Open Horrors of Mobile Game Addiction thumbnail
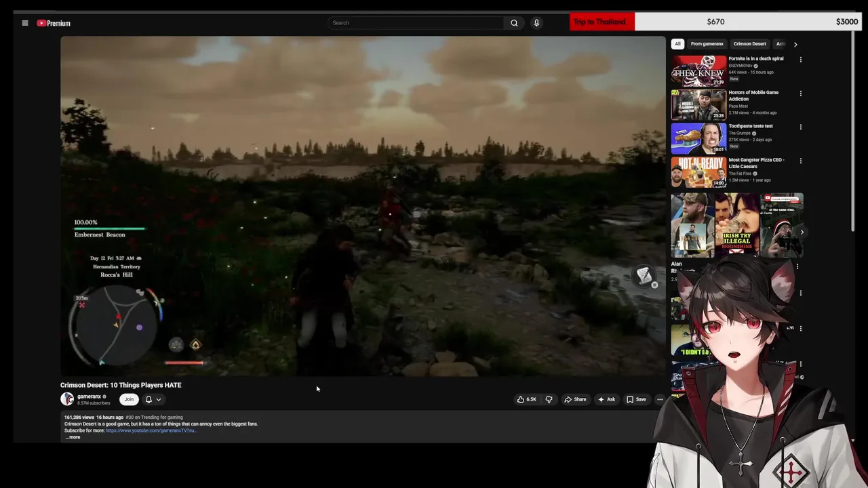Image resolution: width=868 pixels, height=488 pixels. (698, 104)
